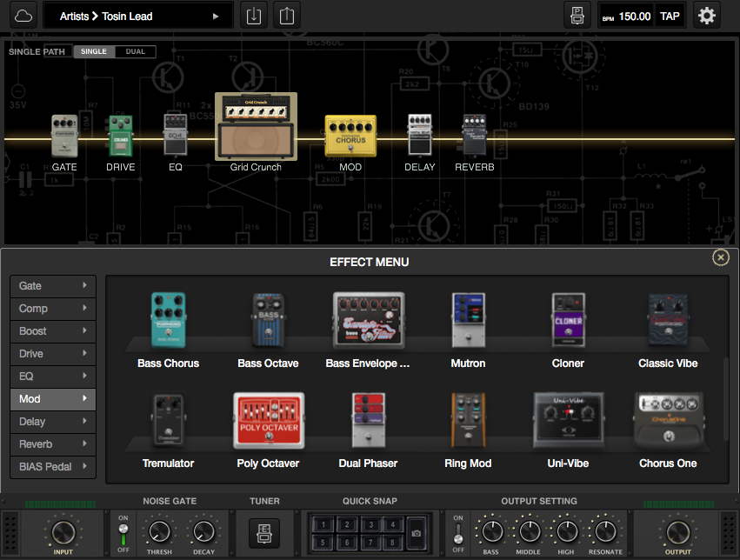Toggle the Noise Gate on/off switch
740x560 pixels.
123,532
